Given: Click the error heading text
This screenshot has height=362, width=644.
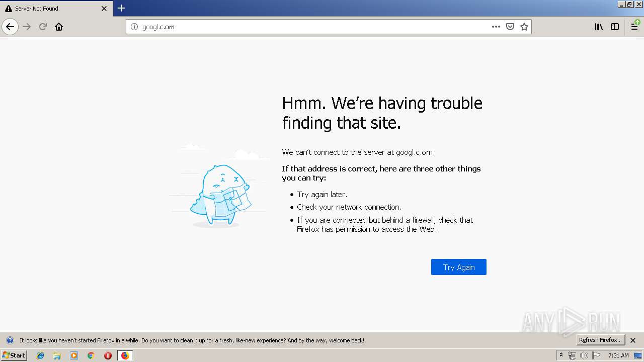Looking at the screenshot, I should pyautogui.click(x=382, y=113).
